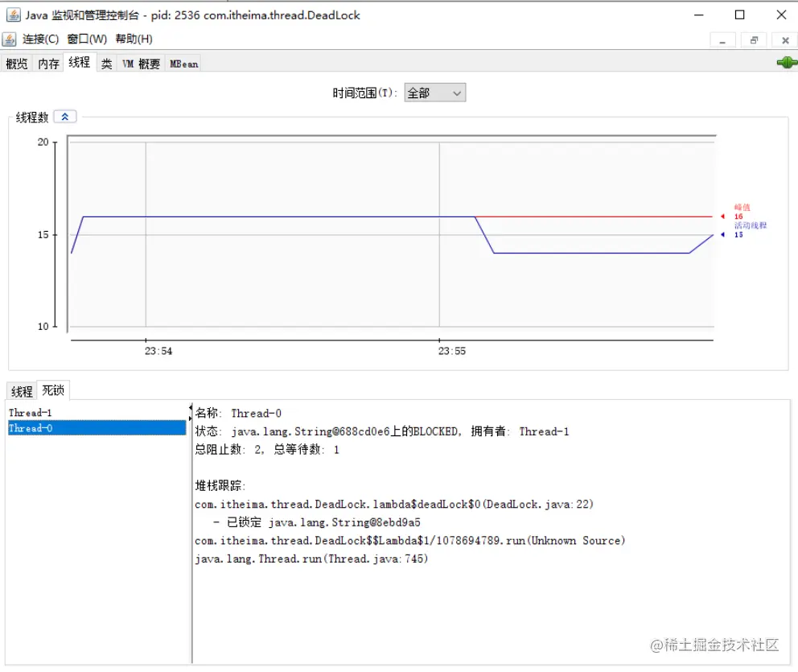The height and width of the screenshot is (672, 798).
Task: Click the 23:54 time axis label
Action: [158, 351]
